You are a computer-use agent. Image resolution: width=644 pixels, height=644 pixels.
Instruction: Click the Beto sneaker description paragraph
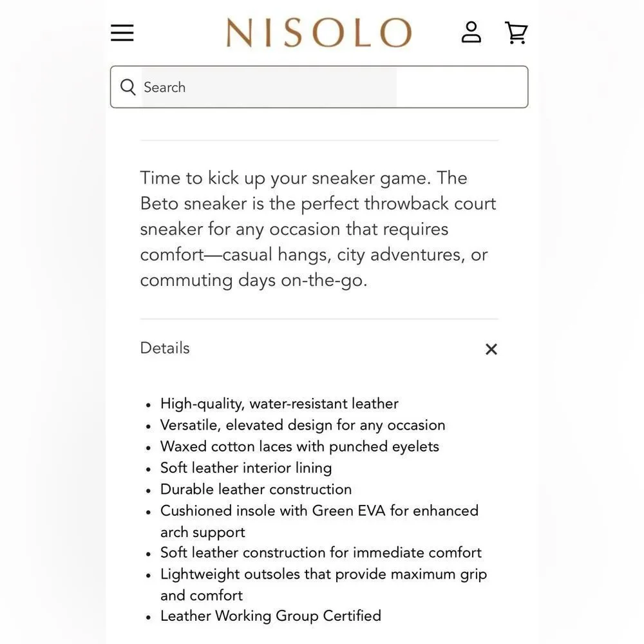[x=318, y=229]
